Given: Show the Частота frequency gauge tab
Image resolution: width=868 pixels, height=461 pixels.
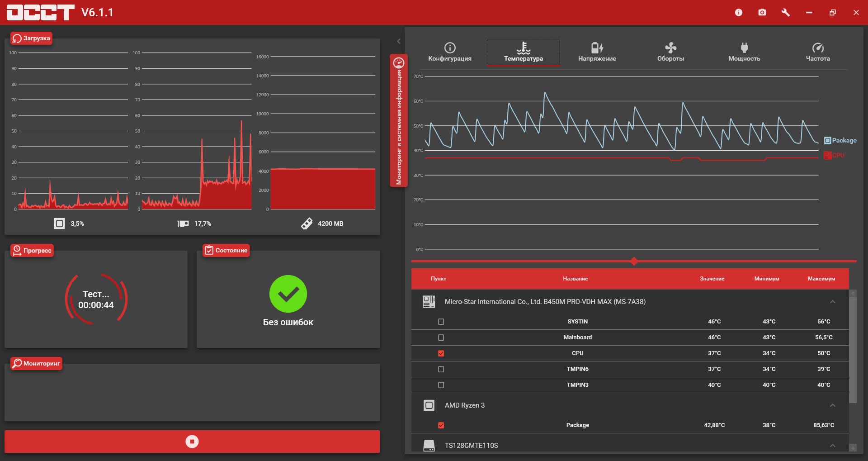Looking at the screenshot, I should point(818,52).
